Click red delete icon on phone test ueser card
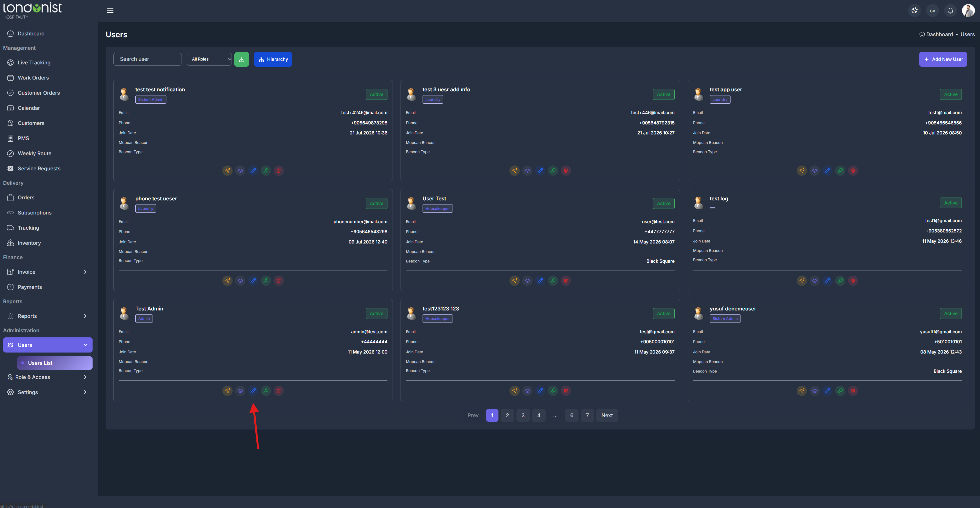 (278, 280)
